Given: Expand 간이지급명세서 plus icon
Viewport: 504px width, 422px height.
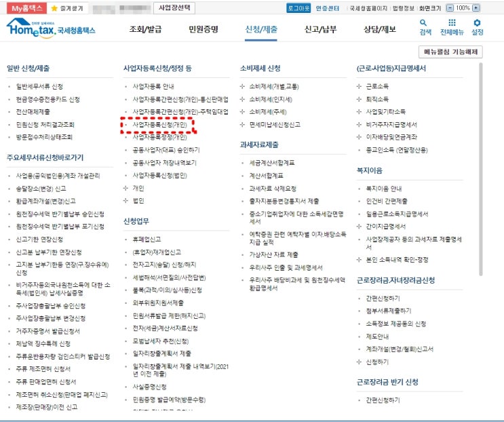Looking at the screenshot, I should click(x=359, y=227).
